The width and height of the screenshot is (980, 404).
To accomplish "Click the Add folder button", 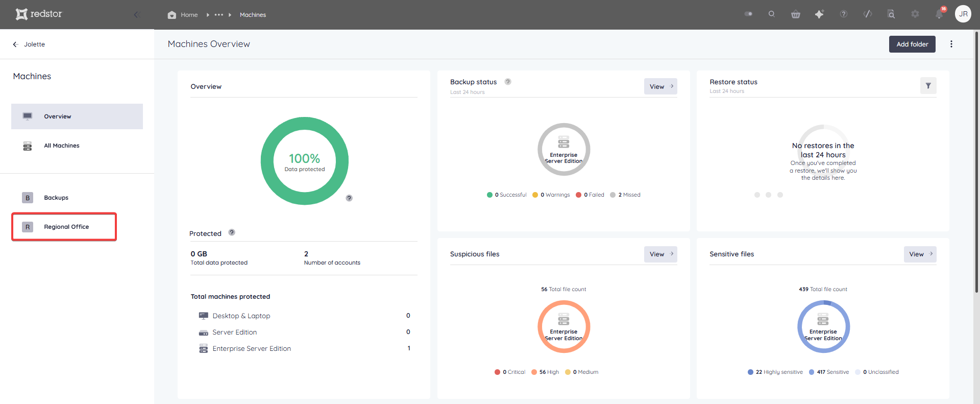I will point(912,44).
